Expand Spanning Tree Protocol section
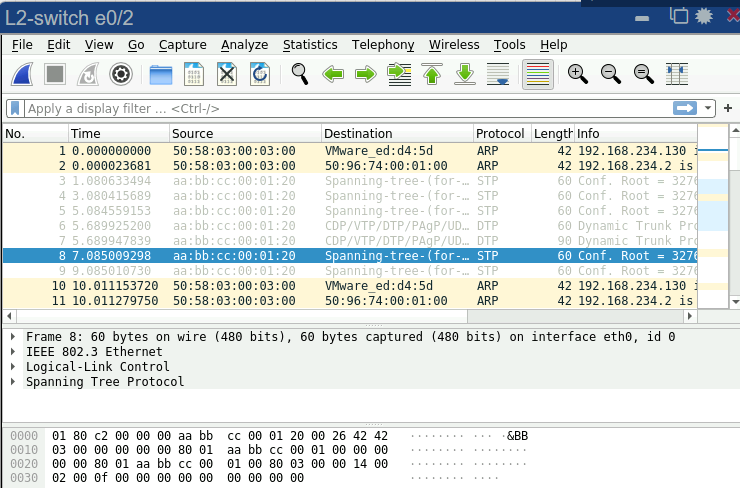This screenshot has width=740, height=488. click(13, 382)
